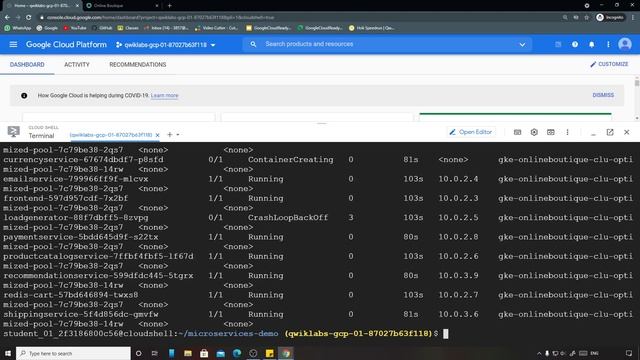Click the Incognito profile badge
640x360 pixels.
tap(610, 18)
